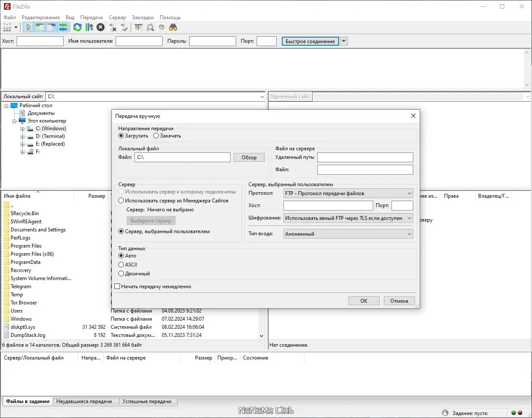Viewport: 532px width, 418px height.
Task: Toggle transfer queue display icon
Action: pyautogui.click(x=63, y=27)
